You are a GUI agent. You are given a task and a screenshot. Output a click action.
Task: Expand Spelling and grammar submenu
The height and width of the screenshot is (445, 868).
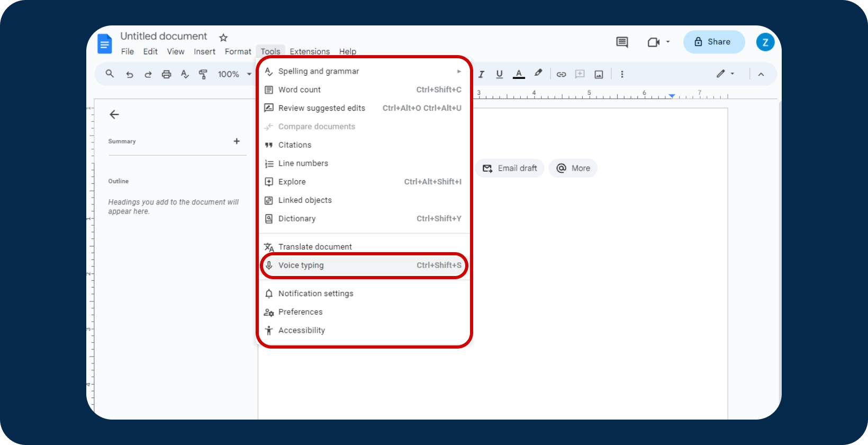364,71
